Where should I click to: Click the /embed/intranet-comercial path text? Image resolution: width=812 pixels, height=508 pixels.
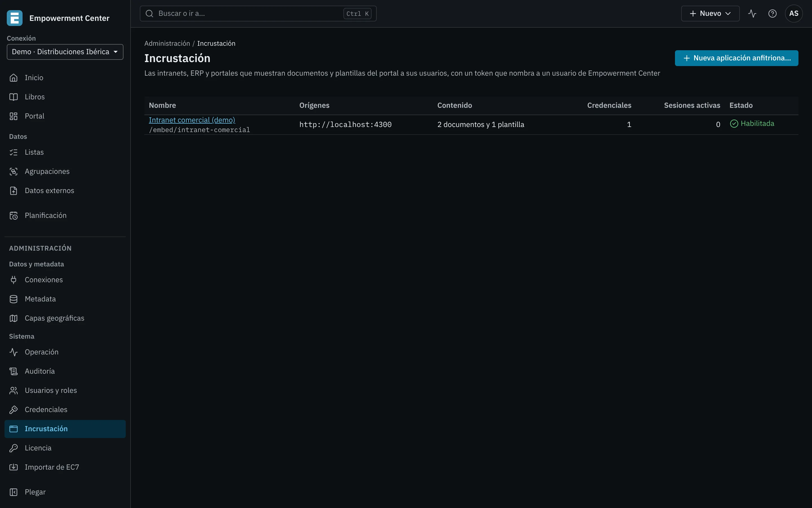pyautogui.click(x=199, y=130)
